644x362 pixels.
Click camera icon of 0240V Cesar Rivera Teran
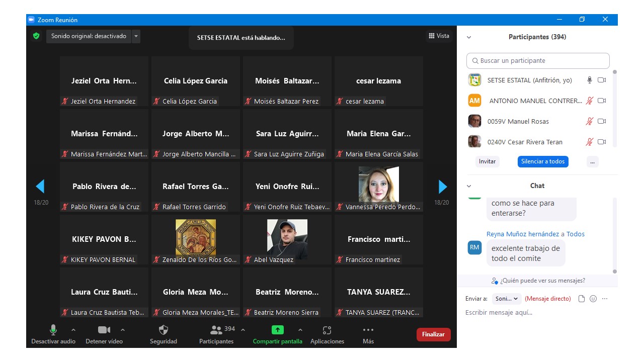click(602, 142)
